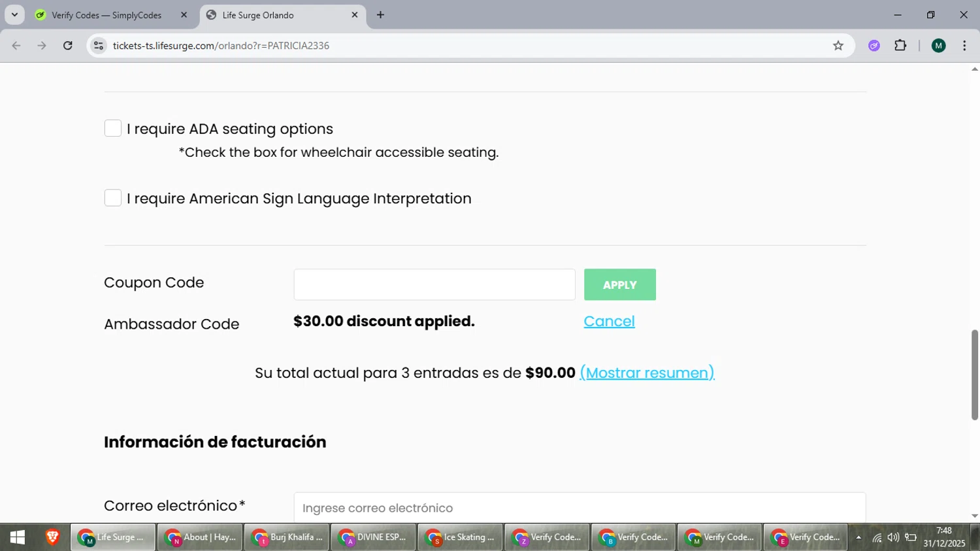Click the address bar URL
The image size is (980, 551).
(221, 46)
